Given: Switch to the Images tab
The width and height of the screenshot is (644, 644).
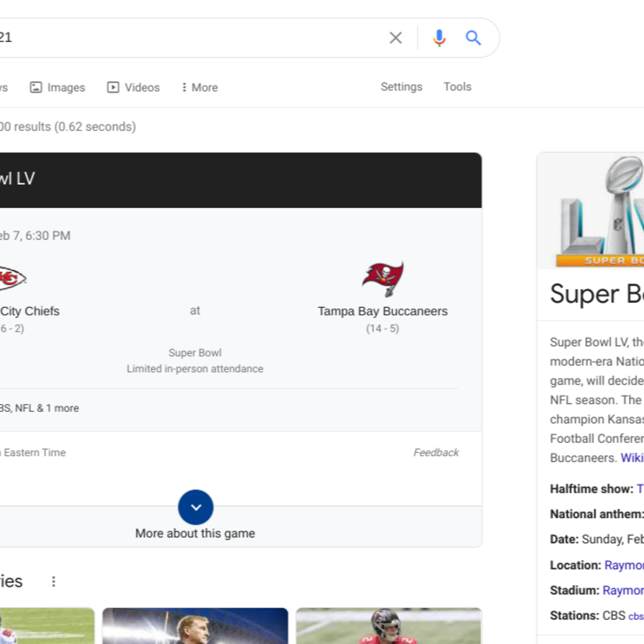Looking at the screenshot, I should click(x=57, y=87).
